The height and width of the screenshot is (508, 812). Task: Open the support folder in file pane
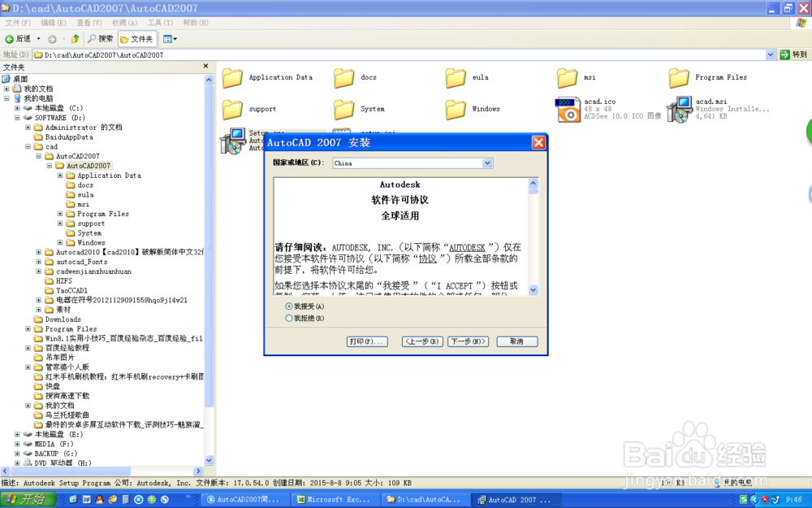pos(232,110)
